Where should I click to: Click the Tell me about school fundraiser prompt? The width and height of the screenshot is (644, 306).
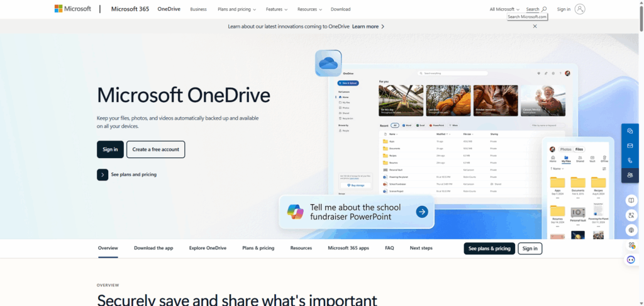tap(355, 212)
